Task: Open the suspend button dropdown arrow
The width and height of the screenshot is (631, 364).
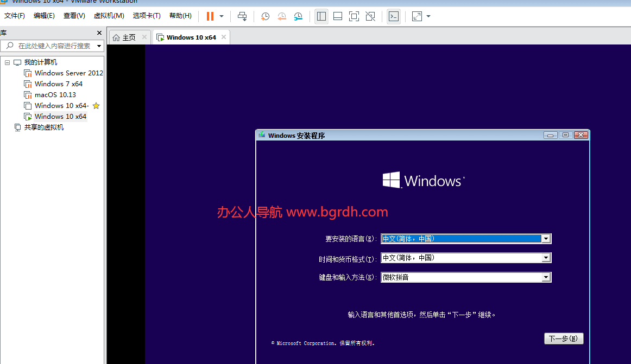Action: 220,16
